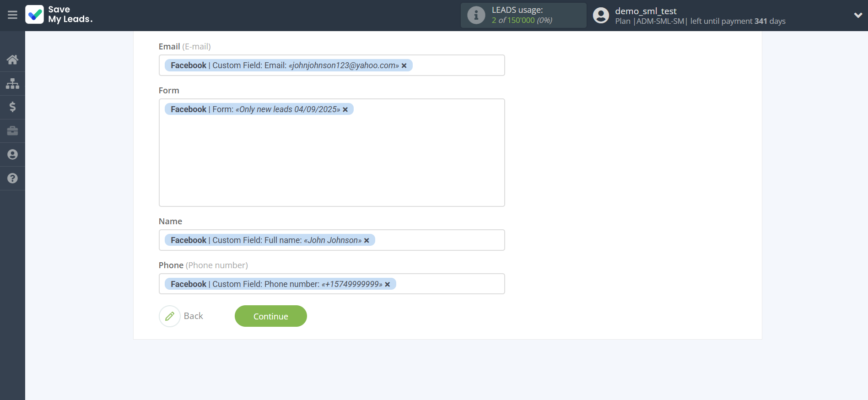Image resolution: width=868 pixels, height=400 pixels.
Task: Expand the account dropdown chevron
Action: pos(858,15)
